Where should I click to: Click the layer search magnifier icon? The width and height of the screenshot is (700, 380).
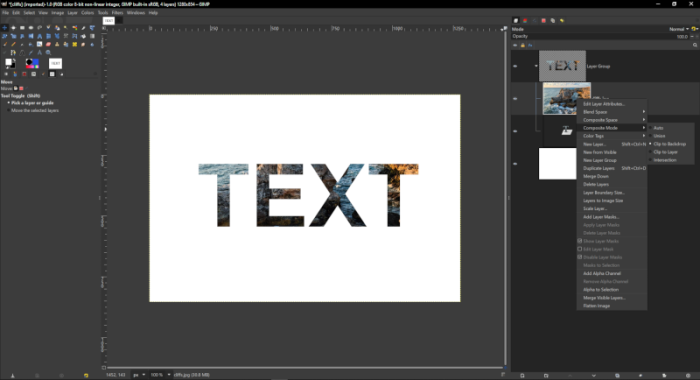695,45
